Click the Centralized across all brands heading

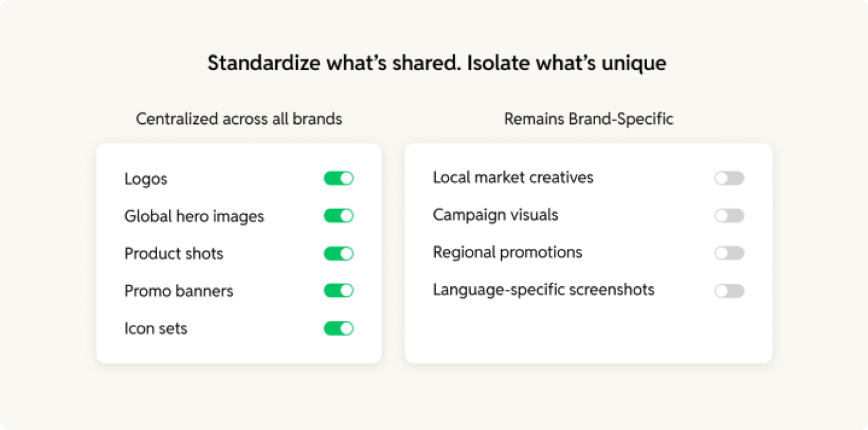(239, 119)
